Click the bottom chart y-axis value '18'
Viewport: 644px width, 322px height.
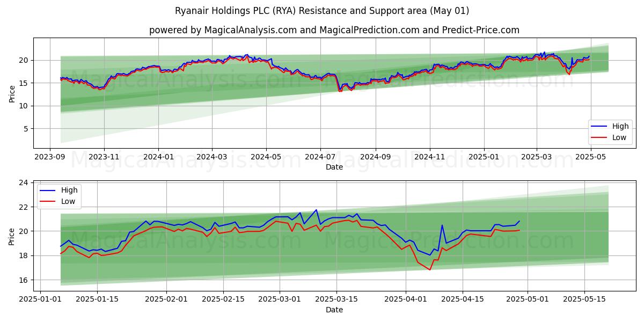click(x=25, y=256)
